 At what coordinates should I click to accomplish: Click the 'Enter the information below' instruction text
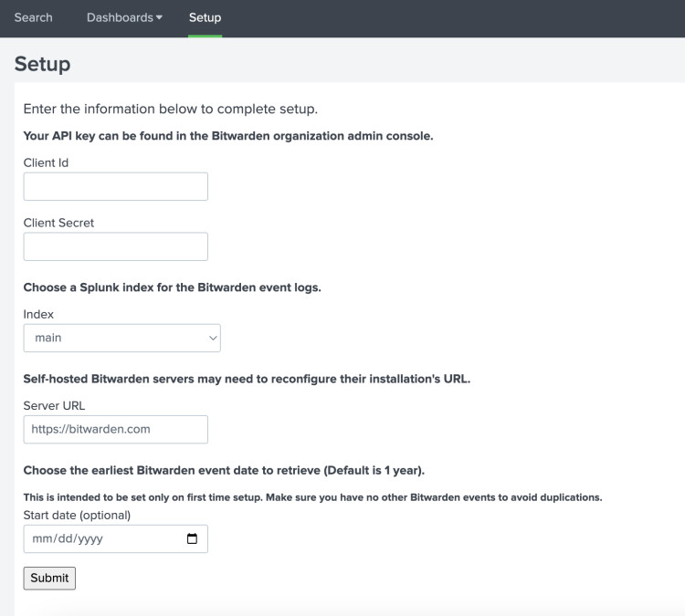click(x=170, y=110)
